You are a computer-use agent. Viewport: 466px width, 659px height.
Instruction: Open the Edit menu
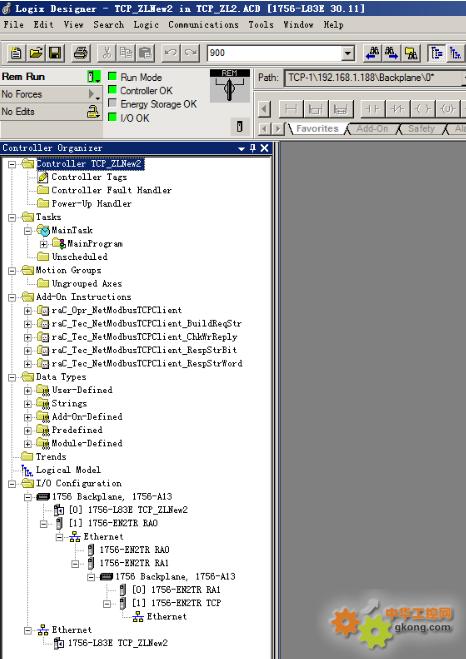[x=44, y=25]
